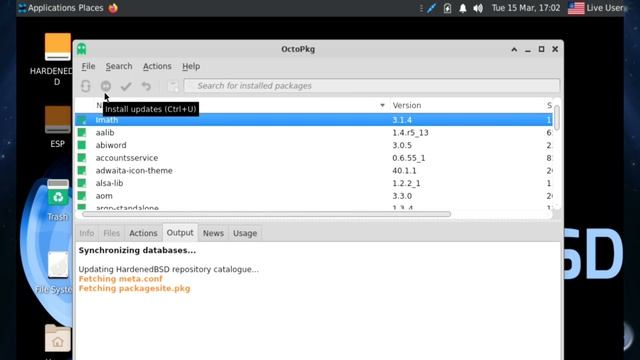640x360 pixels.
Task: Click the network pen-like panel icon
Action: 431,8
